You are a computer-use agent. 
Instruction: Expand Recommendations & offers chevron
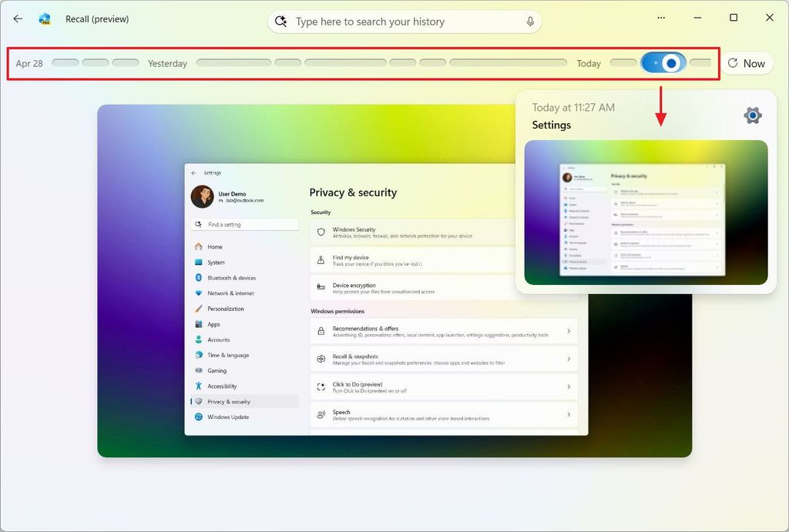pyautogui.click(x=569, y=331)
